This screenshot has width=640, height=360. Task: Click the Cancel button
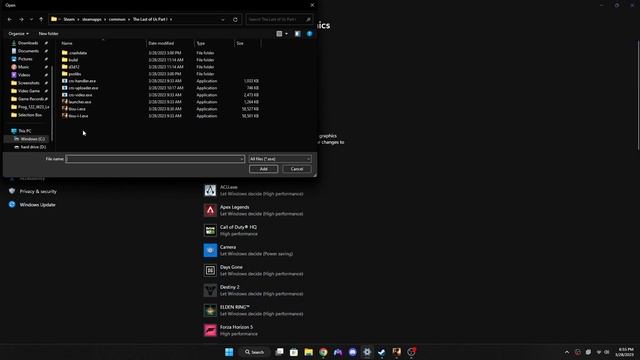tap(297, 169)
